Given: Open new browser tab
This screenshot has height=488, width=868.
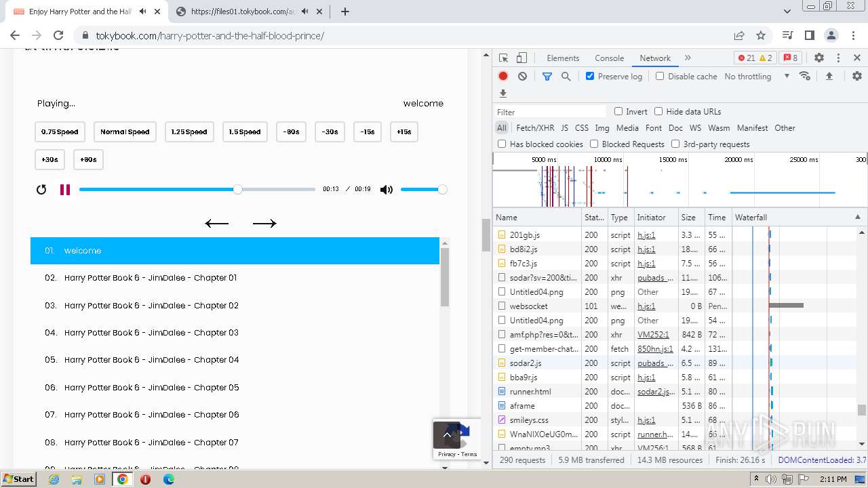Looking at the screenshot, I should 345,12.
